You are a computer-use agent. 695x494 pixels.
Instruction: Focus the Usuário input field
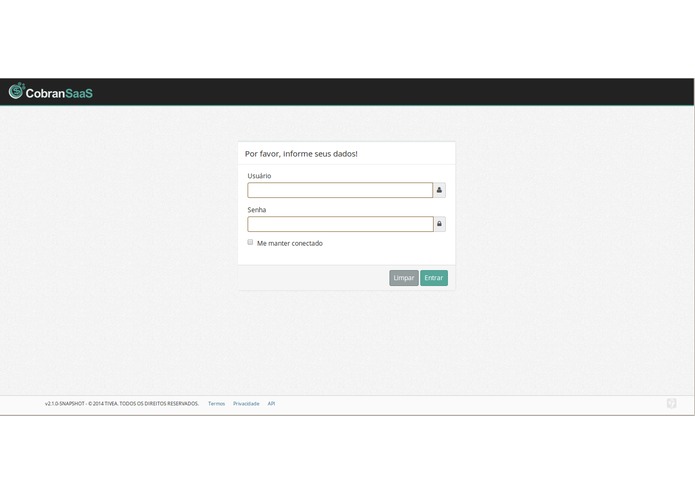pyautogui.click(x=340, y=190)
